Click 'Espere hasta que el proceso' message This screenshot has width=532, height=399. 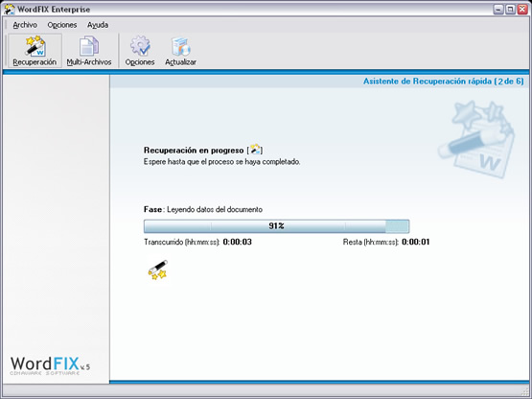click(x=221, y=162)
